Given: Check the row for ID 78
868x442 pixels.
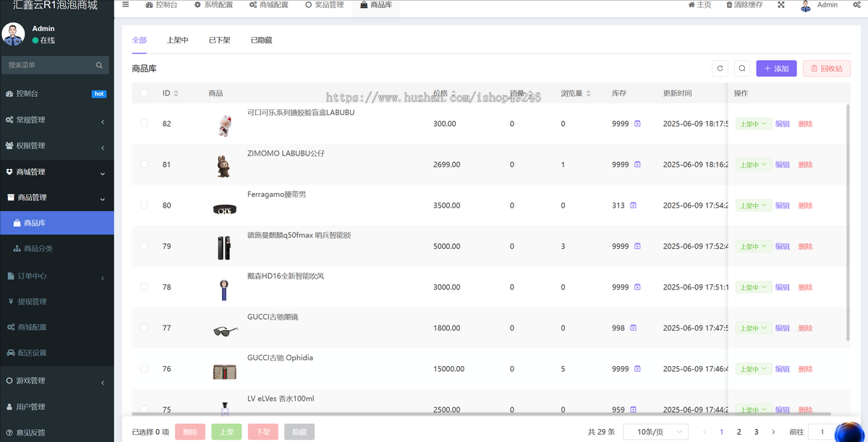Looking at the screenshot, I should pos(144,287).
